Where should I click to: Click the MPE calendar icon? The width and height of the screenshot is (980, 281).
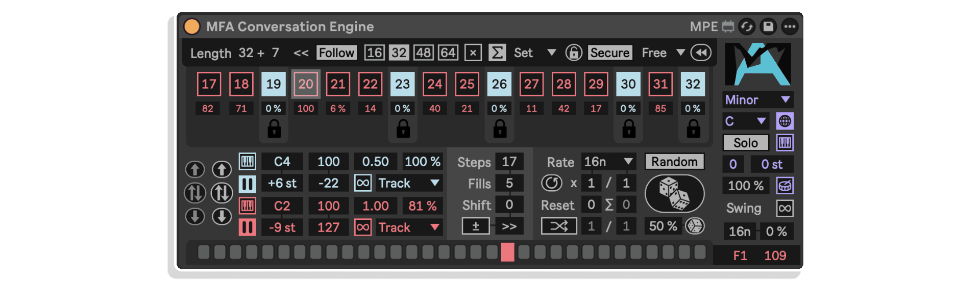point(728,27)
